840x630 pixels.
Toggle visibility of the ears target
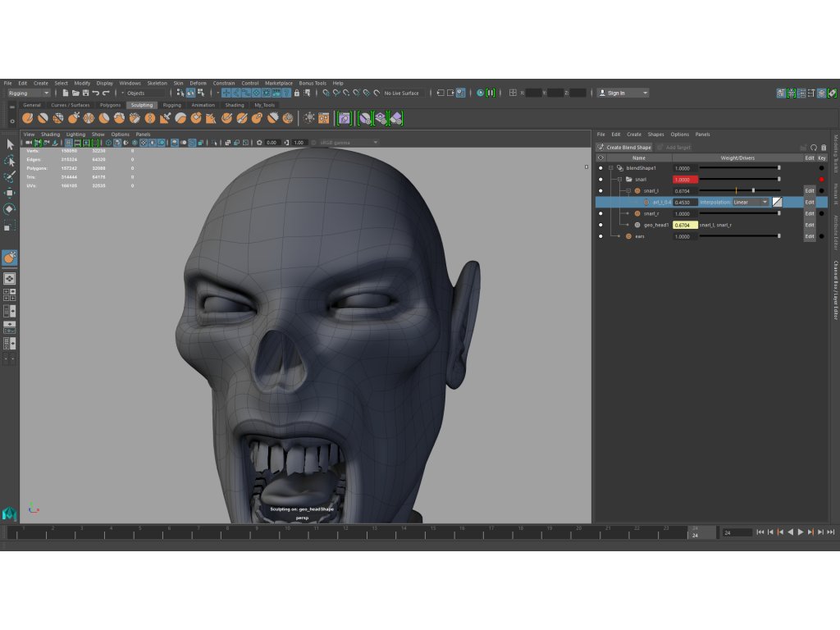point(600,236)
